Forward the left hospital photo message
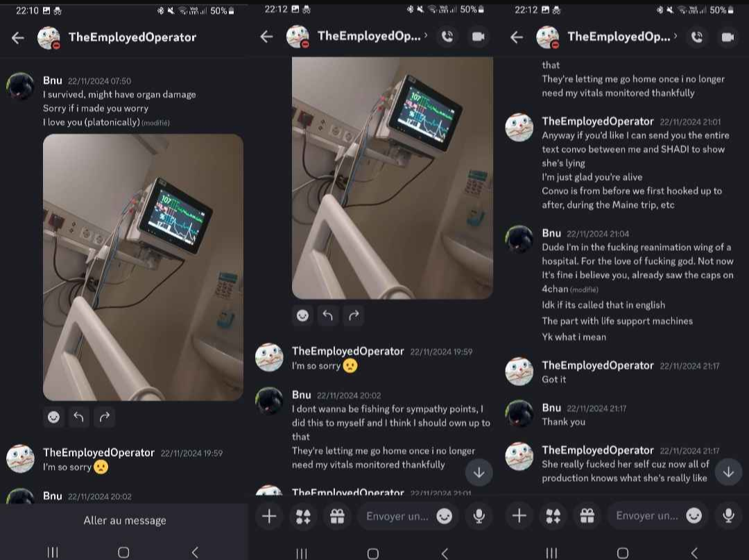749x560 pixels. click(105, 417)
